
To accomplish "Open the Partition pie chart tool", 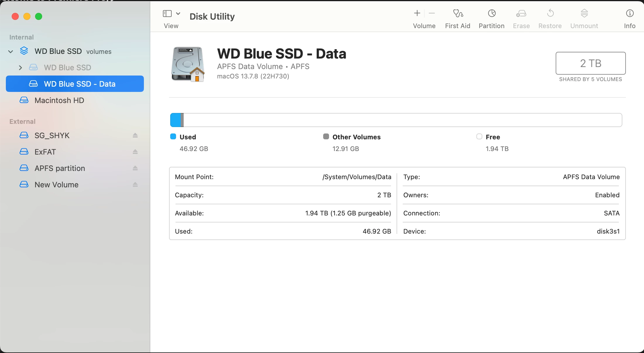I will tap(492, 13).
